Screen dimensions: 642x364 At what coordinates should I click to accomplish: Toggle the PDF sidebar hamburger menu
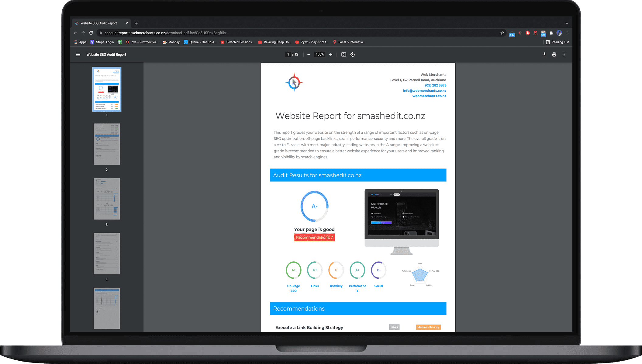click(x=78, y=55)
